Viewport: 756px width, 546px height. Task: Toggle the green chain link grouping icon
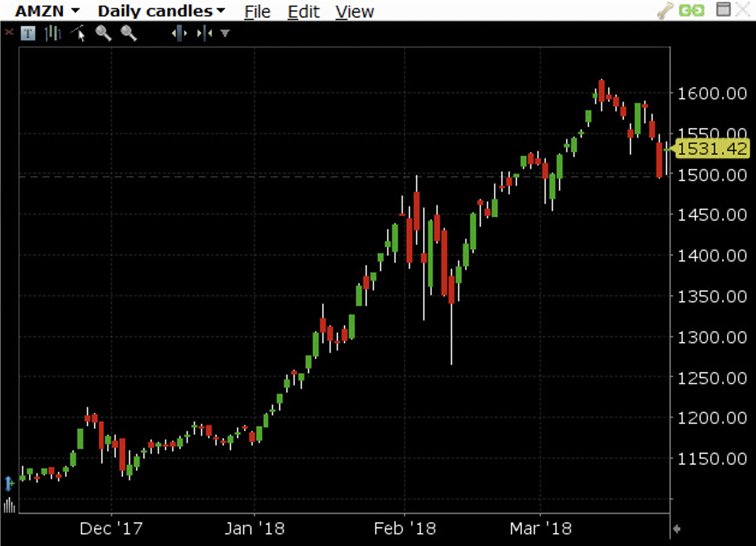point(692,10)
